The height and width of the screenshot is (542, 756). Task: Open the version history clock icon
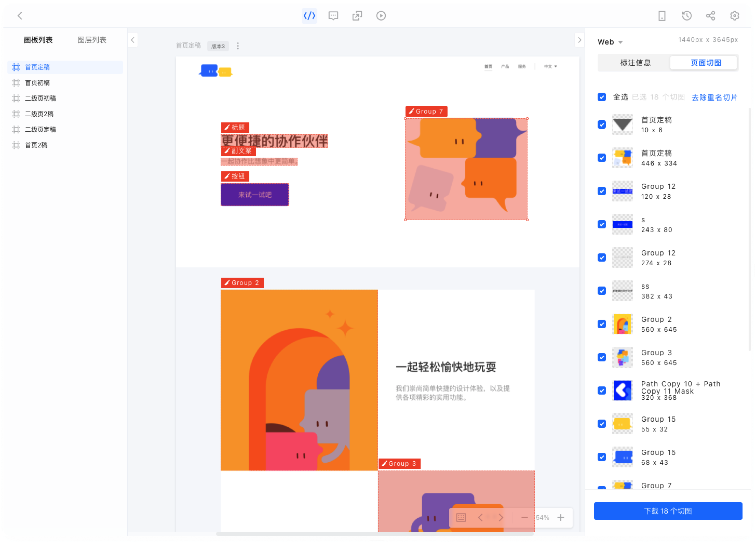tap(686, 16)
